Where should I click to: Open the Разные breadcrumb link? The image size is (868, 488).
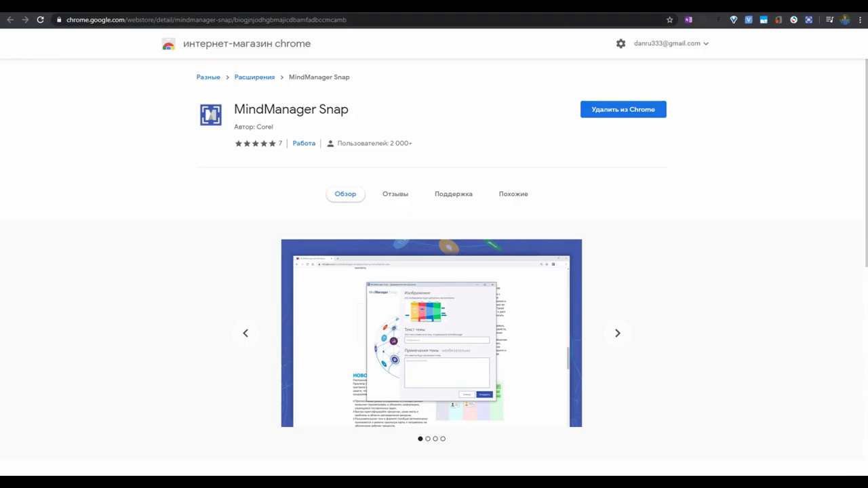[208, 77]
